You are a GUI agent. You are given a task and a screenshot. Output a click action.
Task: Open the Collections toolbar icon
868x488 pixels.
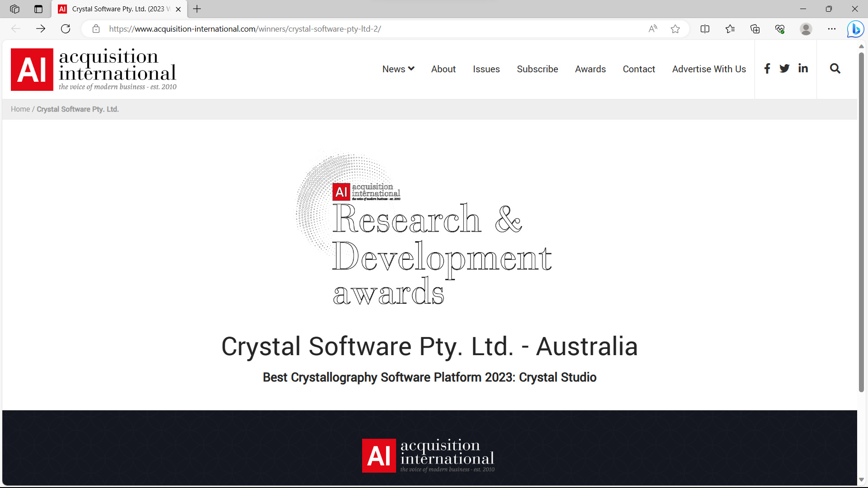click(755, 29)
